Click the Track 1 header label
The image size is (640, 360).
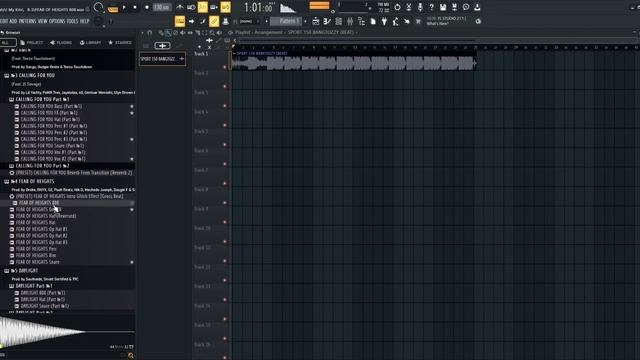tap(201, 54)
